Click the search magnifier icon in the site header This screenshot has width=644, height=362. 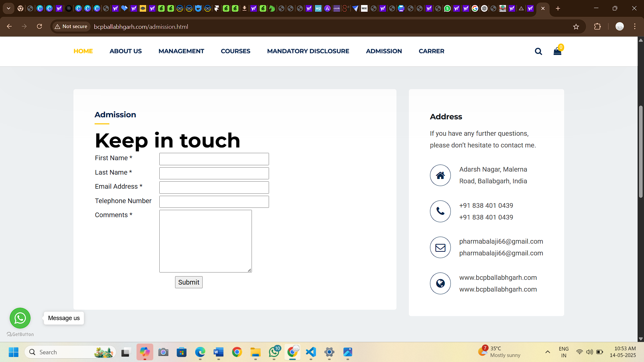coord(538,51)
